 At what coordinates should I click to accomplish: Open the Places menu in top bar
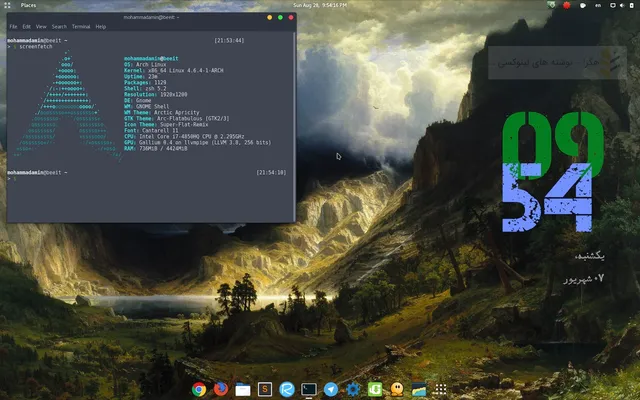tap(28, 5)
